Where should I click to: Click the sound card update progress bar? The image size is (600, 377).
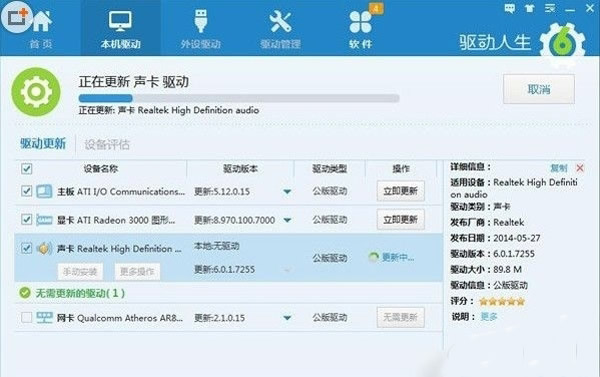coord(239,98)
